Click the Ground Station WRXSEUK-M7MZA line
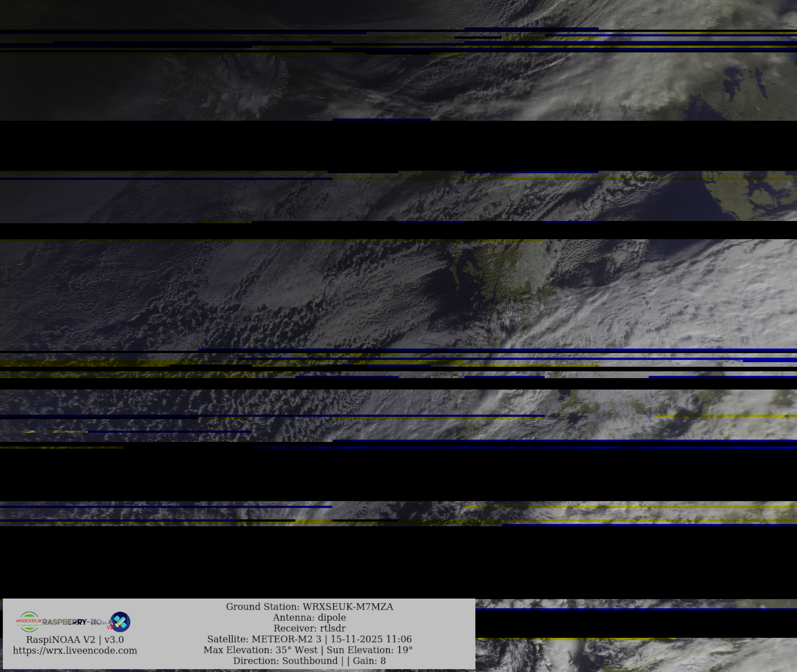This screenshot has height=672, width=797. [309, 607]
